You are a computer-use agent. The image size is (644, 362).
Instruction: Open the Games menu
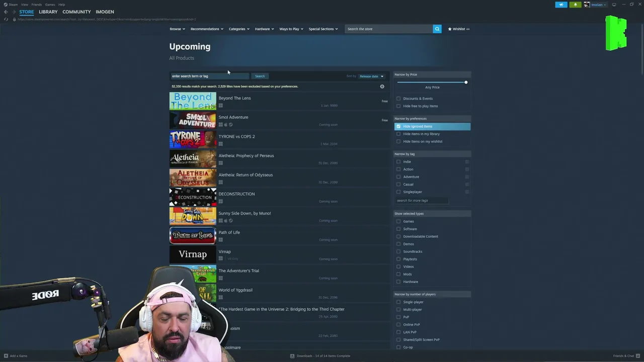50,5
